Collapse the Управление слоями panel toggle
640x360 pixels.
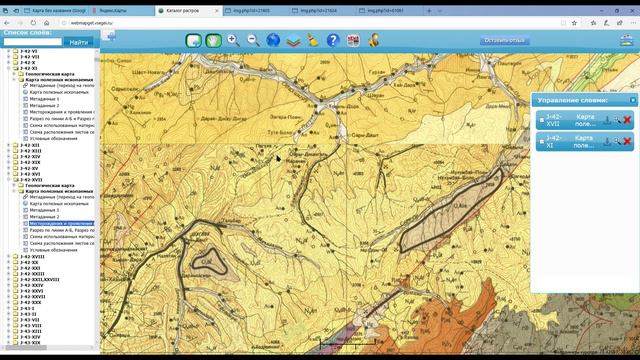tap(633, 100)
